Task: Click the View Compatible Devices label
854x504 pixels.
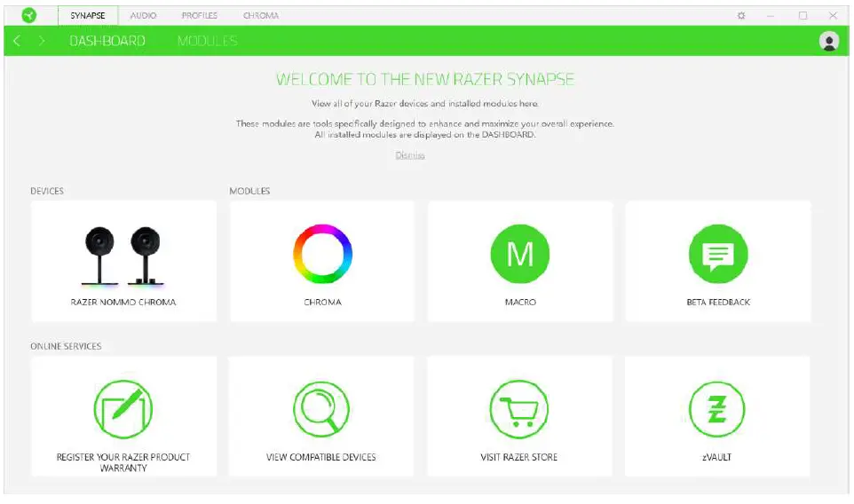Action: (x=321, y=457)
